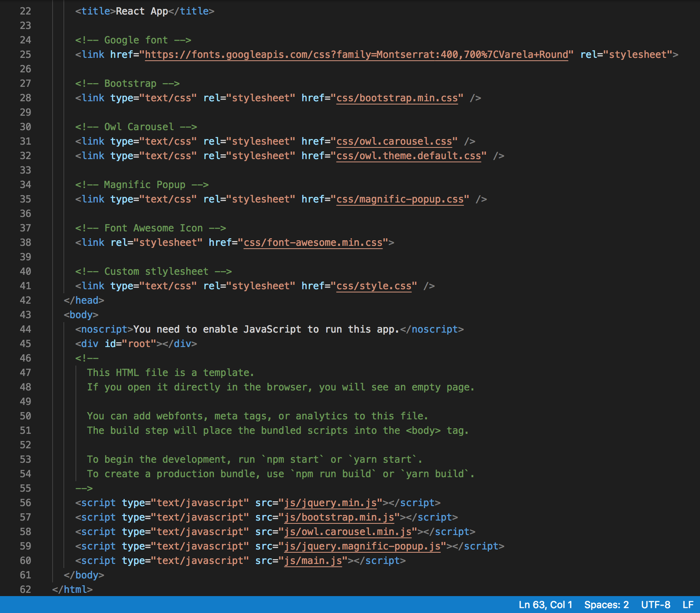Click the 'css/font-awesome.min.css' link
The height and width of the screenshot is (613, 700).
(x=313, y=242)
